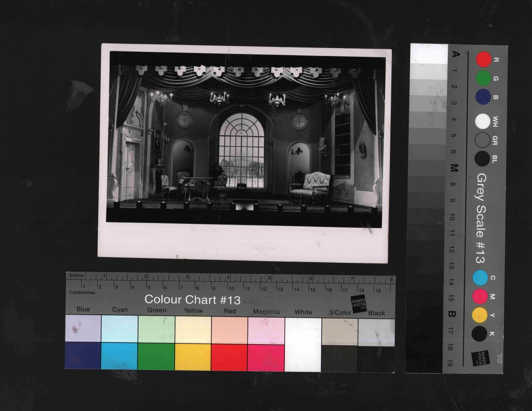Choose the bright cyan swatch under Cyan
This screenshot has width=532, height=411.
tap(120, 356)
